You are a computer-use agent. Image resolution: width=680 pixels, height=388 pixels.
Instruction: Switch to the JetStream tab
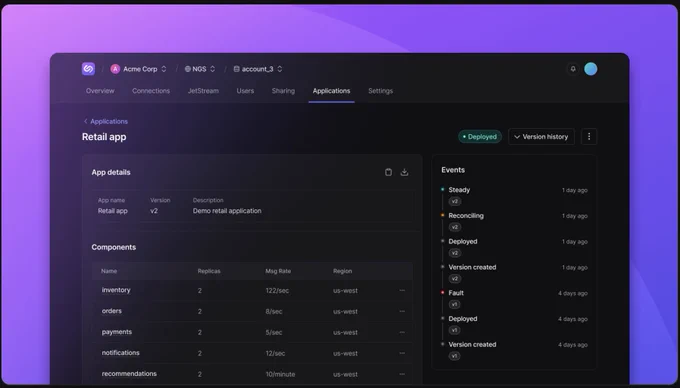203,91
